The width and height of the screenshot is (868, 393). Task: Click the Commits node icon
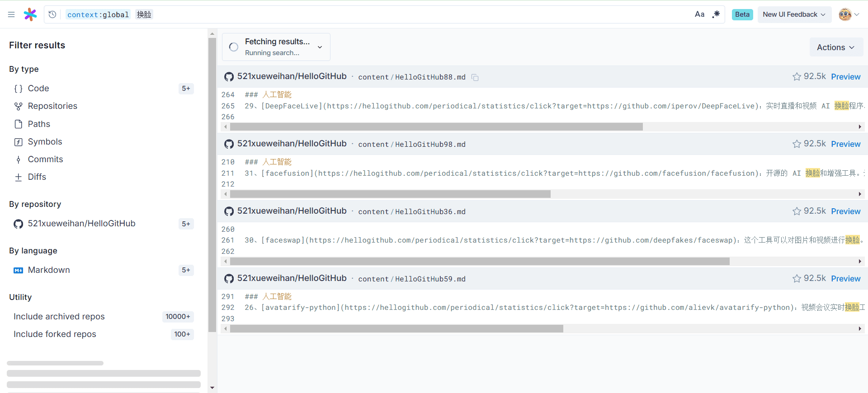18,159
